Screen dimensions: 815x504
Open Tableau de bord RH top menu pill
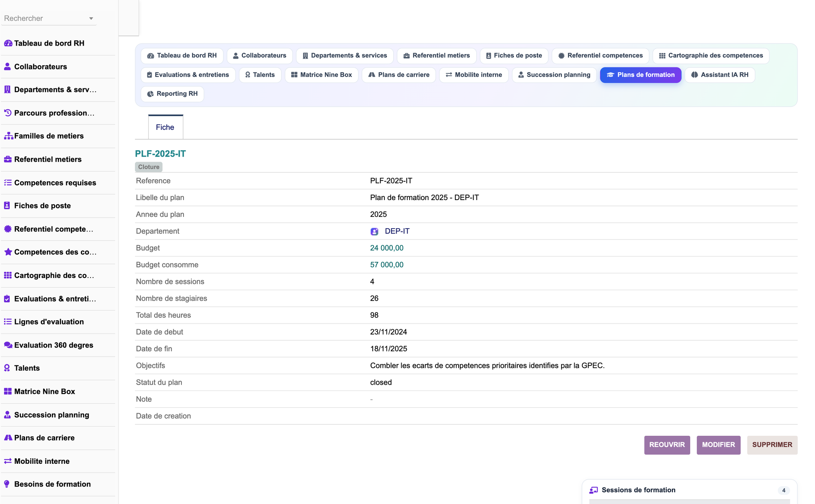click(x=182, y=56)
